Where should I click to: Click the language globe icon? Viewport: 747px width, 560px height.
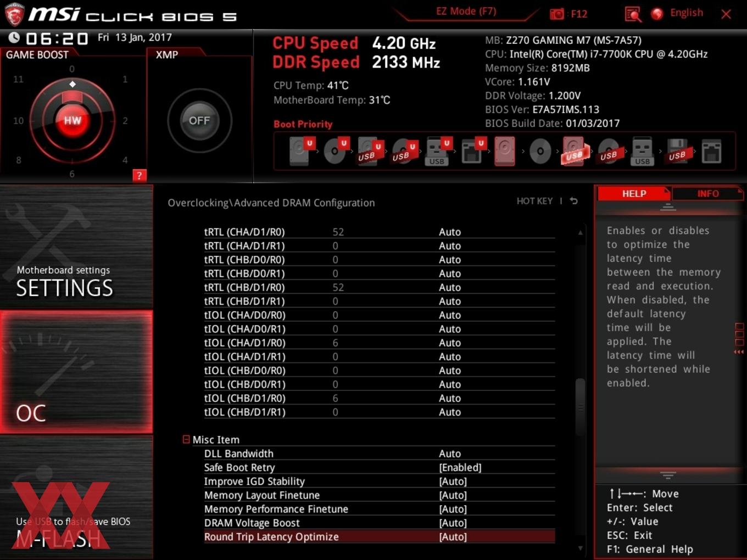coord(657,14)
